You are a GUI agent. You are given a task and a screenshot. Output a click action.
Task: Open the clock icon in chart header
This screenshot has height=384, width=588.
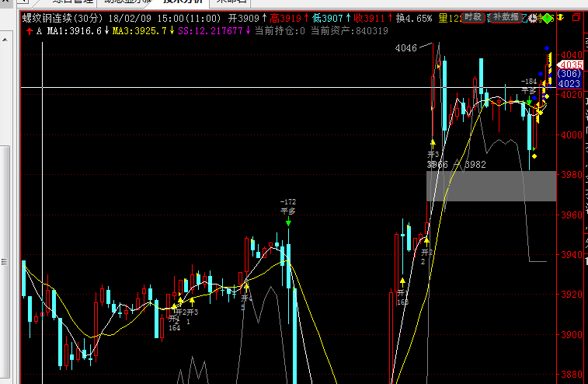[x=533, y=18]
